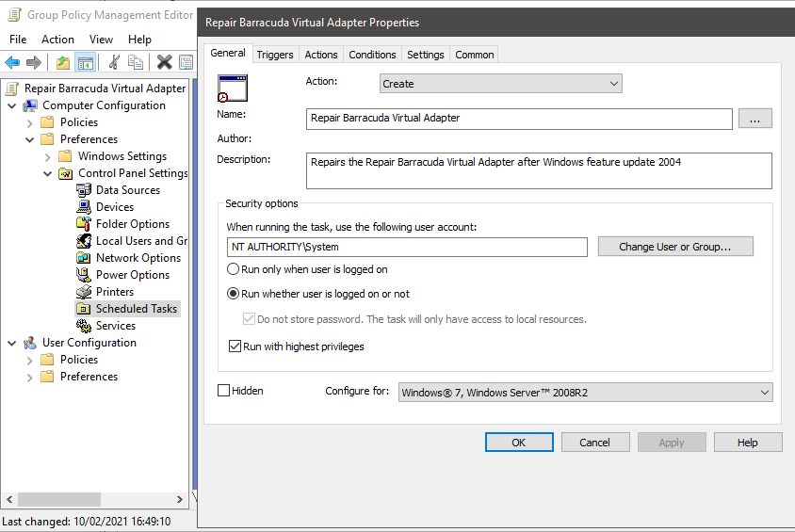The height and width of the screenshot is (532, 795).
Task: Click the horizontal scrollbar thumb in tree pane
Action: coord(60,500)
